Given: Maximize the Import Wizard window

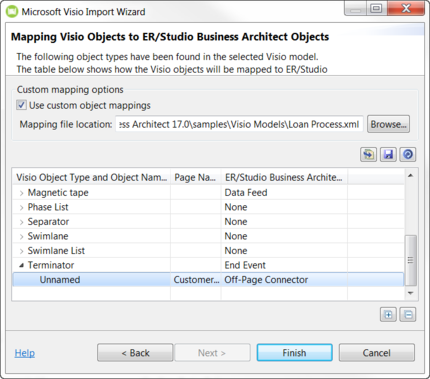Looking at the screenshot, I should click(376, 8).
